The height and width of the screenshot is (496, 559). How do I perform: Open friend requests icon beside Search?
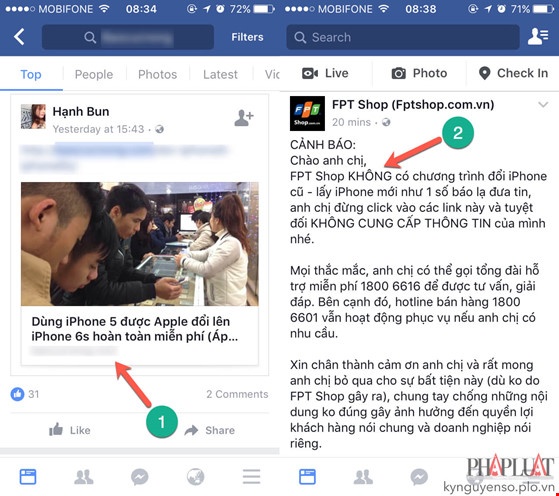538,37
